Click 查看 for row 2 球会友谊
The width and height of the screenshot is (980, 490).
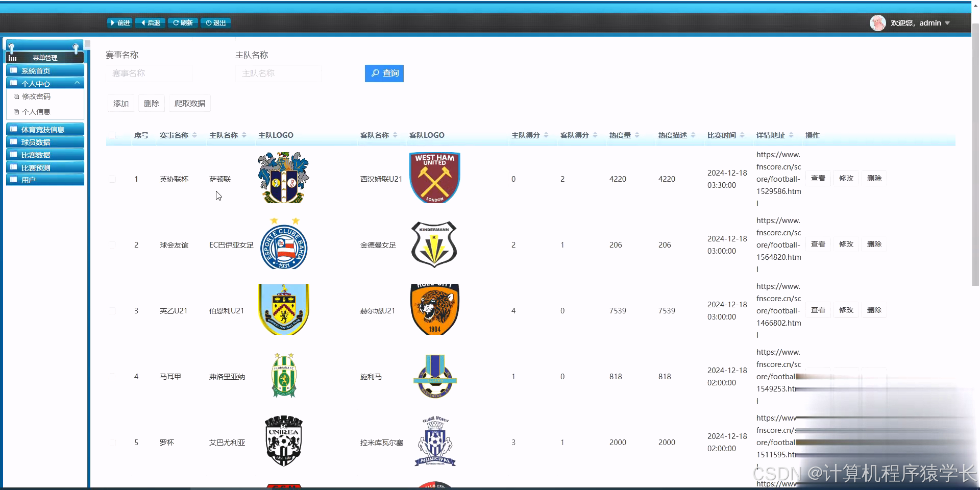pos(818,244)
